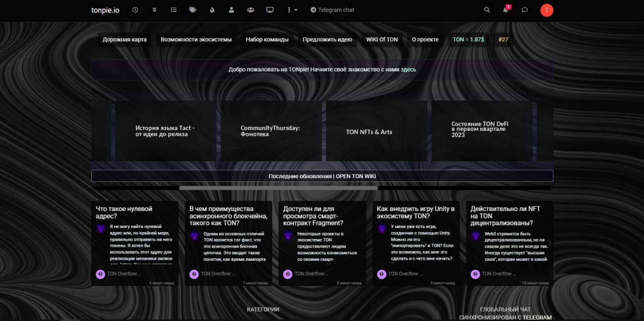Open topic Что такое нулевой адрес?
Screen dimensions: 644x321
point(124,212)
